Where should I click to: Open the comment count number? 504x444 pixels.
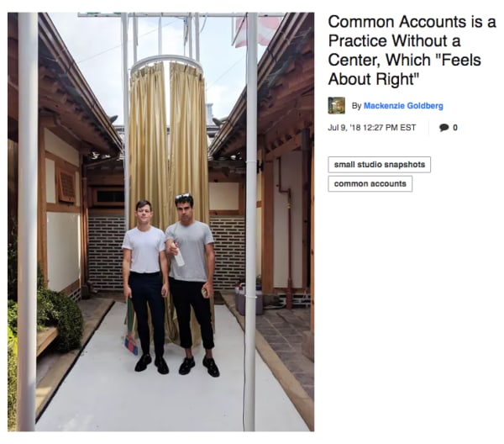coord(455,128)
